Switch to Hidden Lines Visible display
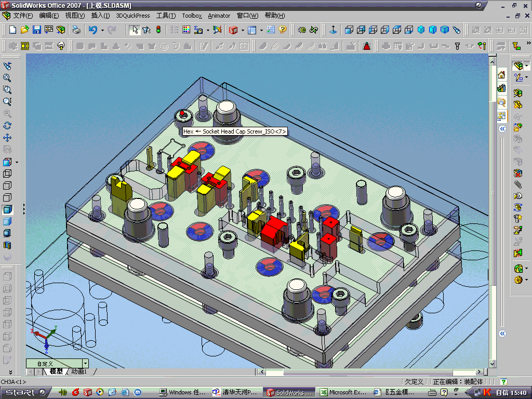This screenshot has width=532, height=399. pyautogui.click(x=7, y=185)
